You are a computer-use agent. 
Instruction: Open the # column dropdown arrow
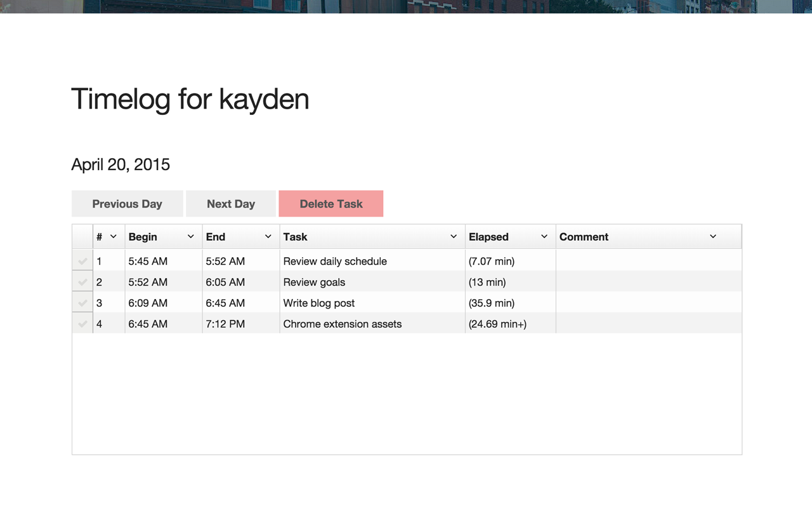click(114, 237)
